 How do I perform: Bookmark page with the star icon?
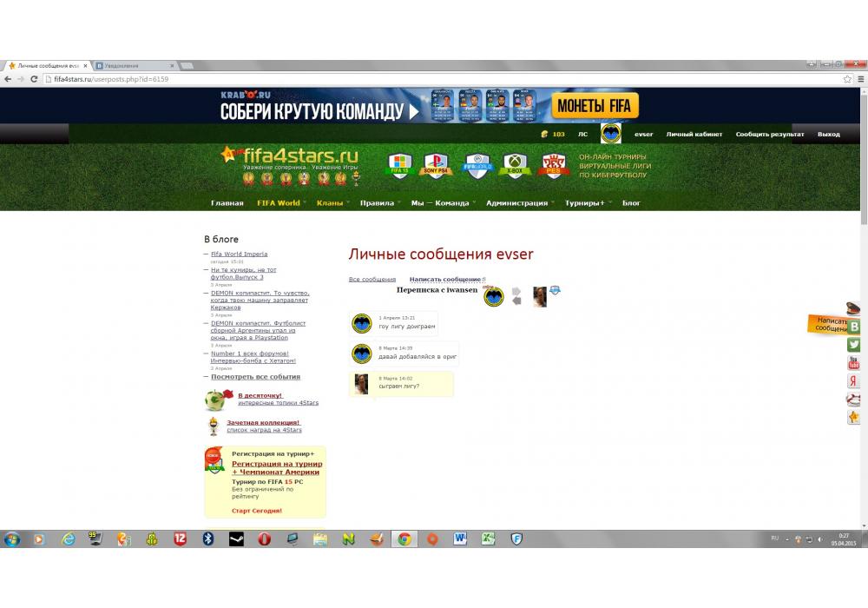click(847, 79)
